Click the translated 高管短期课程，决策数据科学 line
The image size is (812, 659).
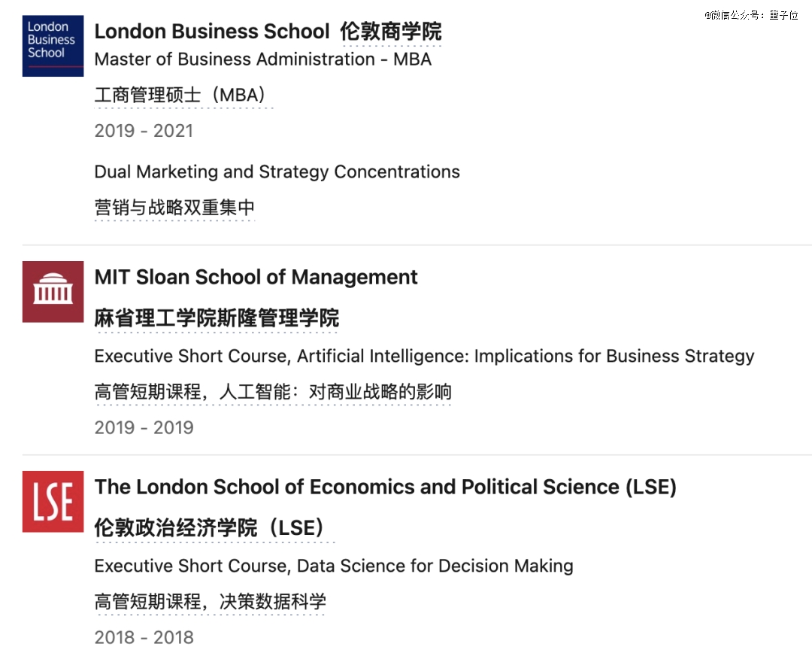pos(211,602)
